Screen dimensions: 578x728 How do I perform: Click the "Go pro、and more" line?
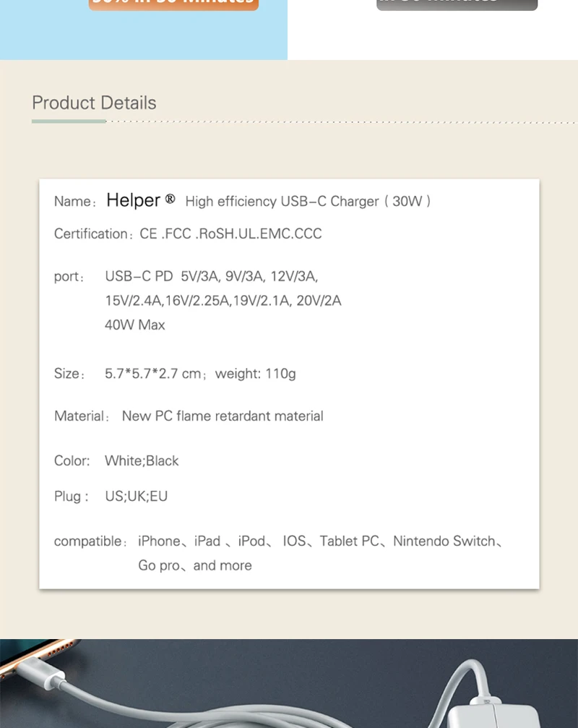pos(195,565)
